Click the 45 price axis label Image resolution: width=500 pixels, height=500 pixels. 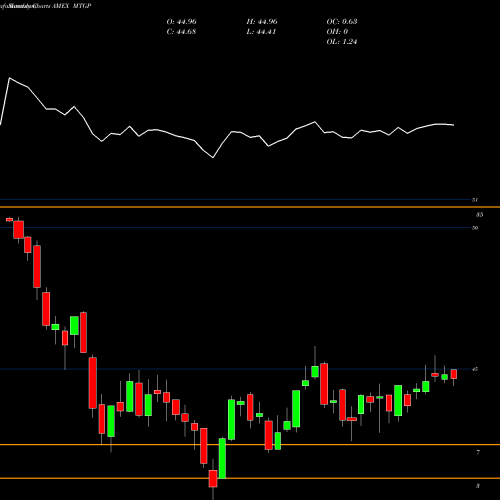coord(475,369)
